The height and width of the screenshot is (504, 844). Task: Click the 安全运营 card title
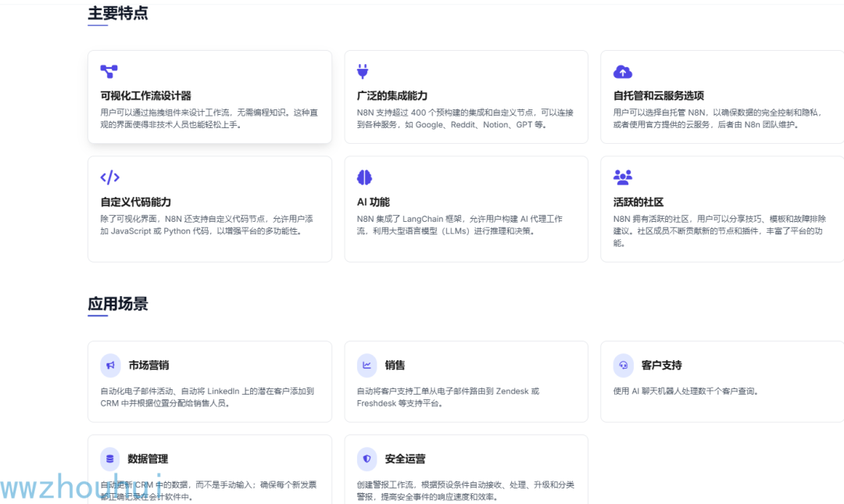pos(405,459)
